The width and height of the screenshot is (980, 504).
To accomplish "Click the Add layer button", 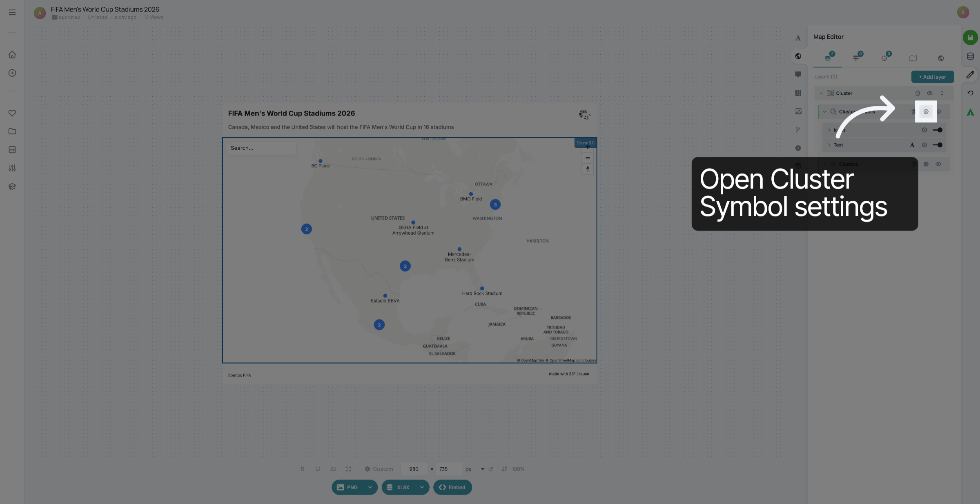I will 933,77.
